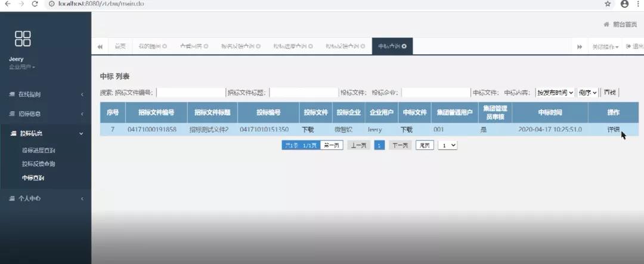644x264 pixels.
Task: Click the browser back arrow
Action: point(7,4)
